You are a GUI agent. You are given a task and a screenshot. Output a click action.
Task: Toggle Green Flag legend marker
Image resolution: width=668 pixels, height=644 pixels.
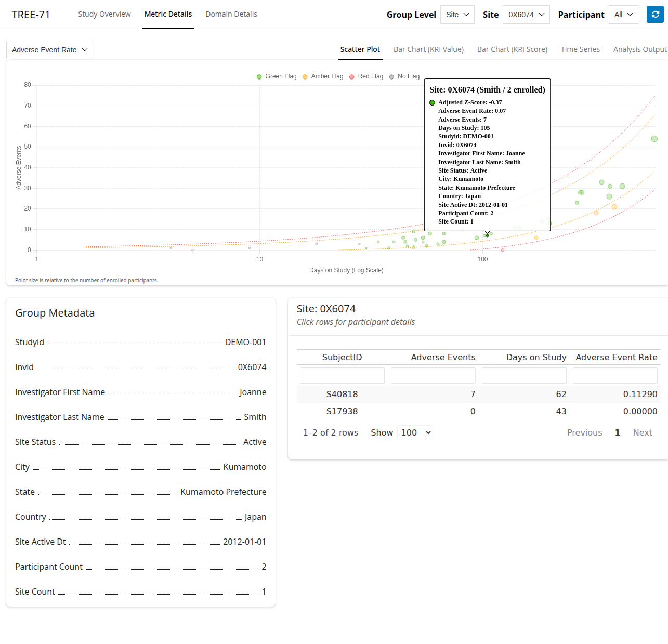[259, 77]
